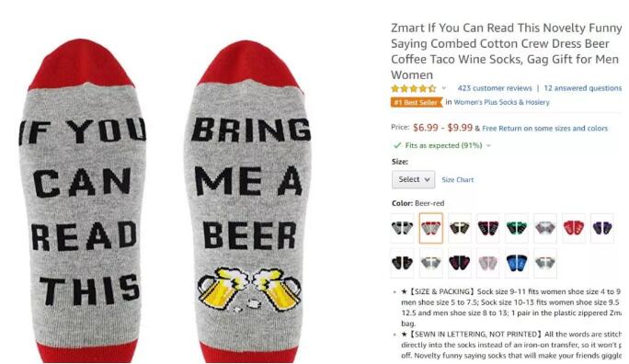View the 12 answered questions link

[582, 88]
